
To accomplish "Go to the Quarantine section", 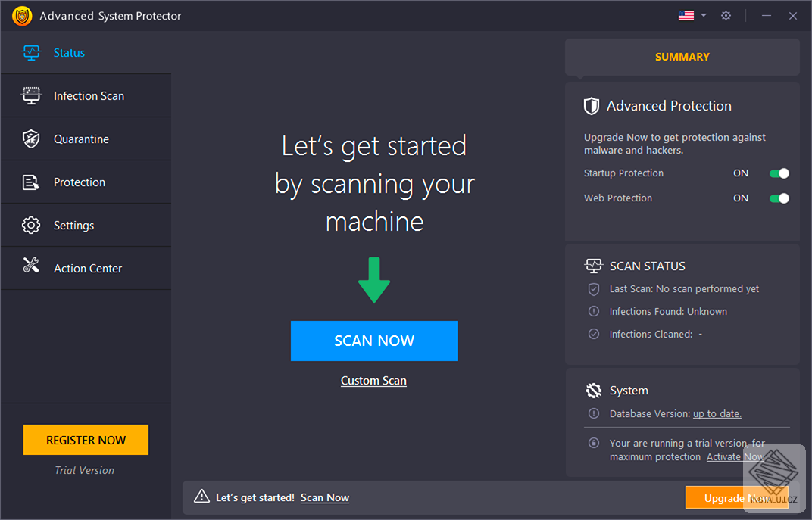I will [x=86, y=139].
